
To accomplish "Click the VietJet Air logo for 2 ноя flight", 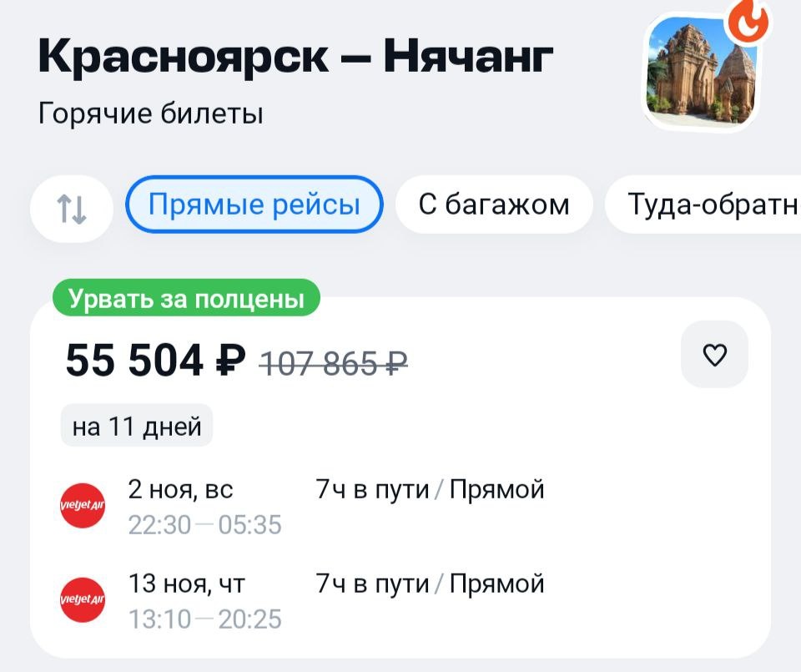I will 83,506.
